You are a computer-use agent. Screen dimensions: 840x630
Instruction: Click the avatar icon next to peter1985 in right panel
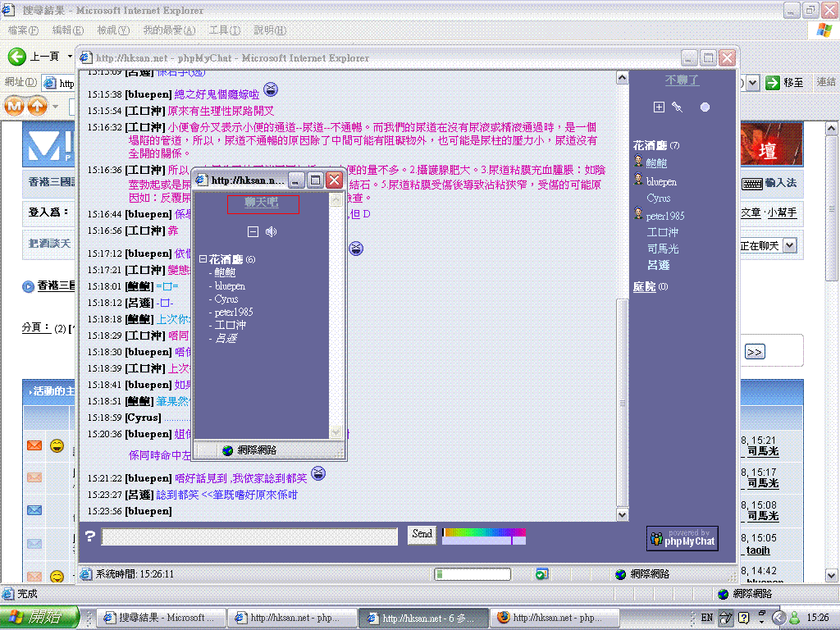(x=638, y=213)
